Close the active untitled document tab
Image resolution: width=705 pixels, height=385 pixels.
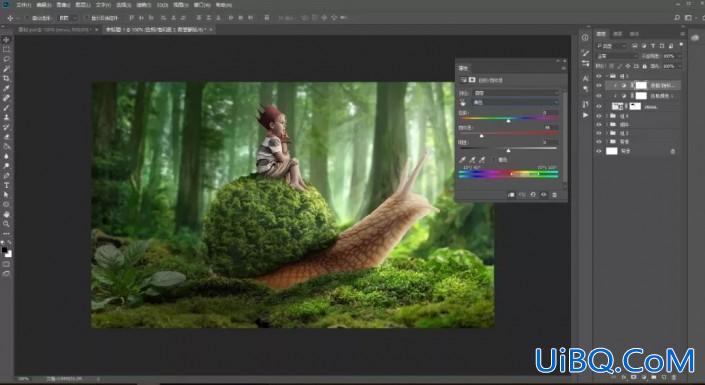click(210, 29)
